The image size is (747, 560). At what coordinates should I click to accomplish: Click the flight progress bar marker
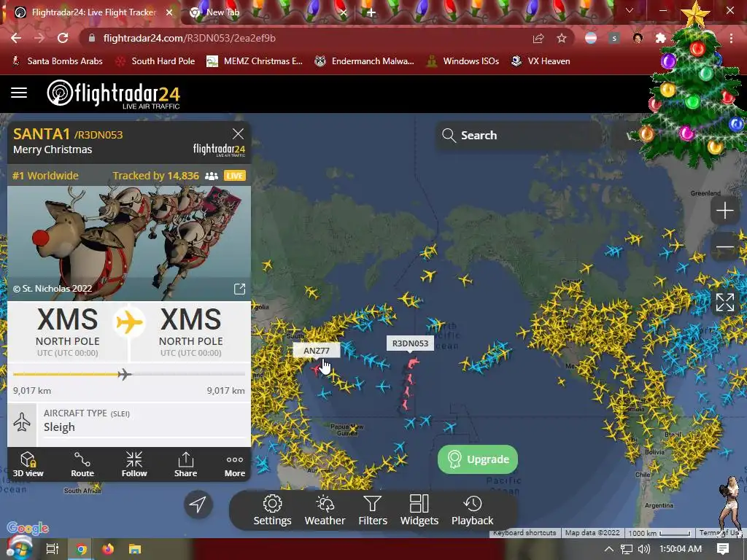pos(124,374)
